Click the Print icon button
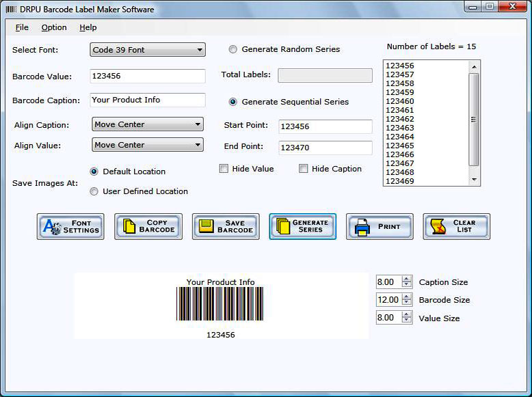The height and width of the screenshot is (397, 532). (x=380, y=227)
